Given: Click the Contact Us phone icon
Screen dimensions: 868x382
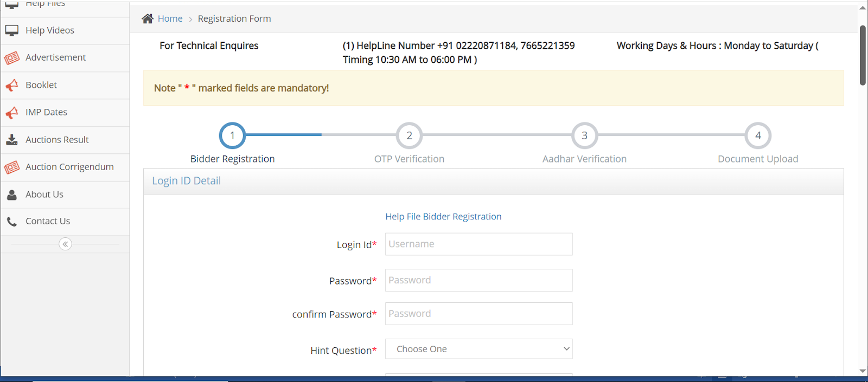Looking at the screenshot, I should (x=12, y=221).
